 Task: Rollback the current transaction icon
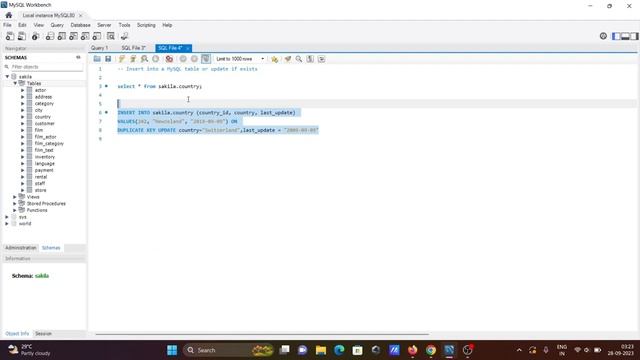click(194, 59)
